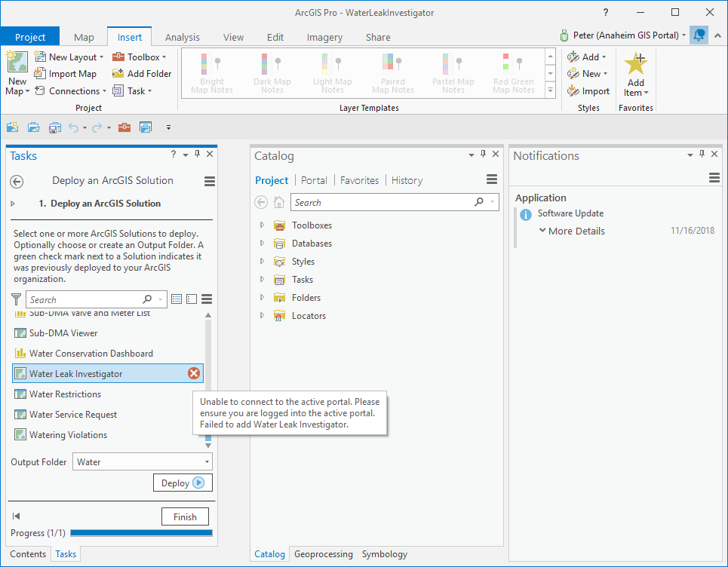Click the notifications bell icon
The image size is (728, 567).
tap(699, 35)
